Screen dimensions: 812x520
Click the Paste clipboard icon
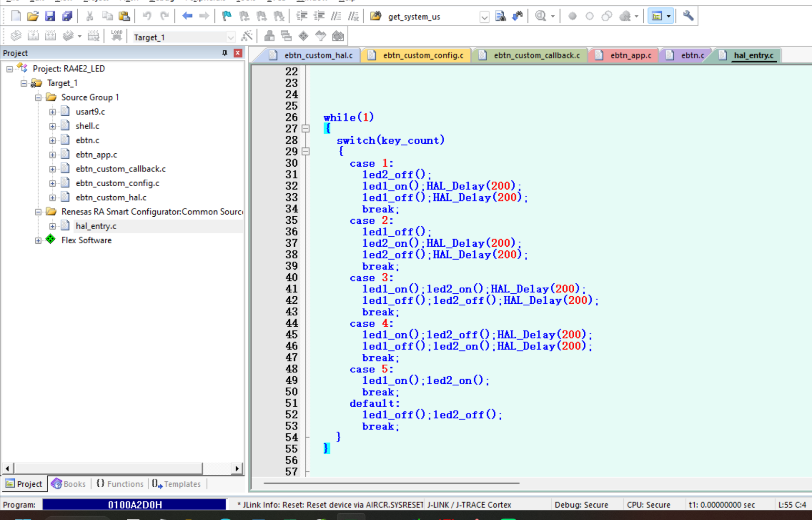click(124, 16)
